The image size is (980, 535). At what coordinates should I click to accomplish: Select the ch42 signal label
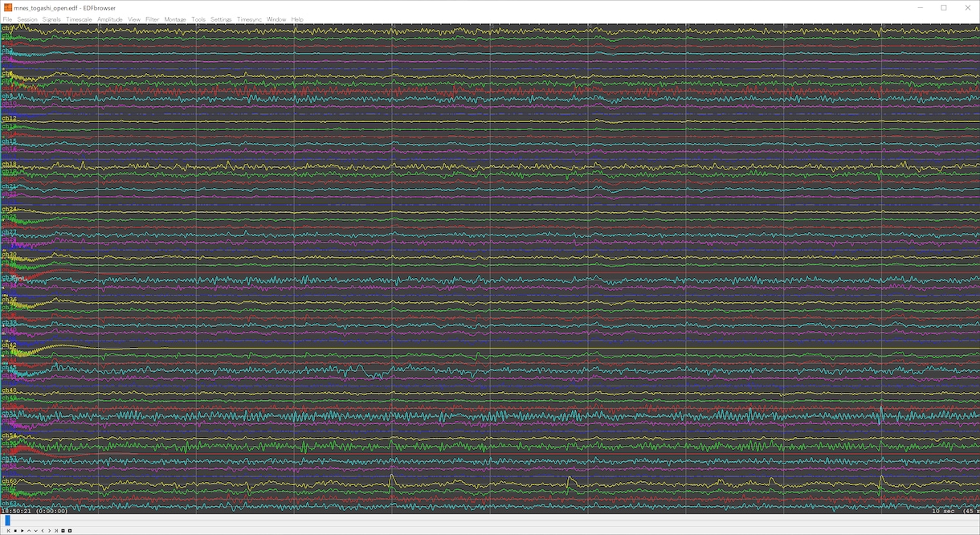tap(9, 345)
